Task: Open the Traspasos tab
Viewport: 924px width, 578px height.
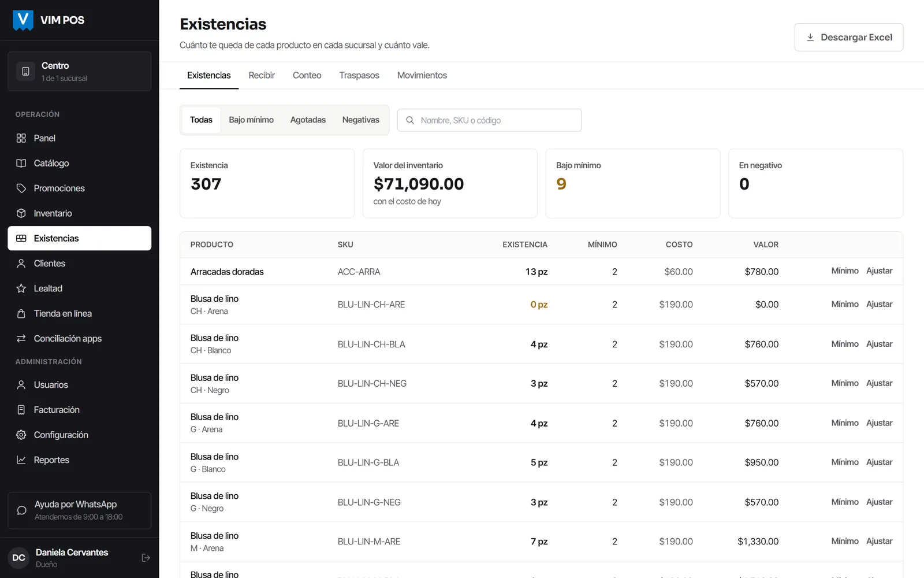Action: 359,75
